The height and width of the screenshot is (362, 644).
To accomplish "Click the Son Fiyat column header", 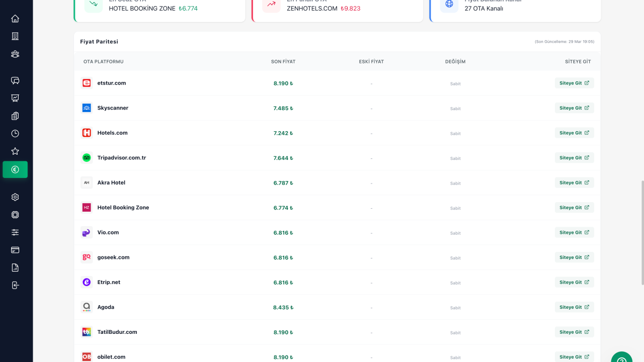I will coord(283,62).
